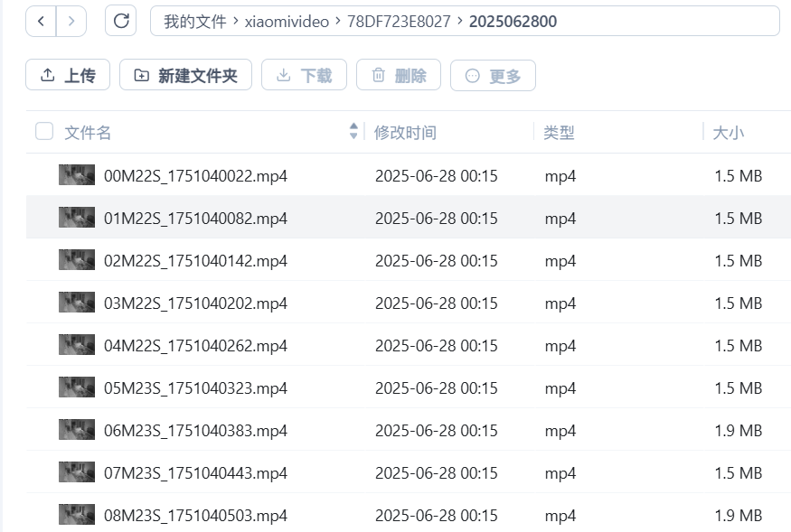Click the 上传 upload button

[x=68, y=75]
